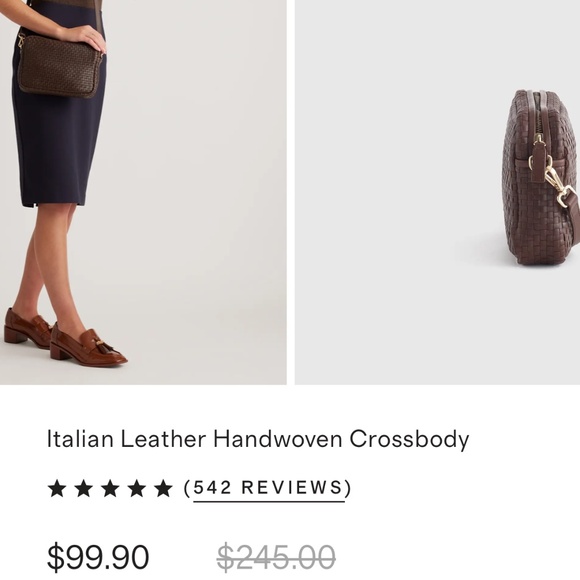The width and height of the screenshot is (580, 580).
Task: Click the first rating star icon
Action: pyautogui.click(x=57, y=488)
